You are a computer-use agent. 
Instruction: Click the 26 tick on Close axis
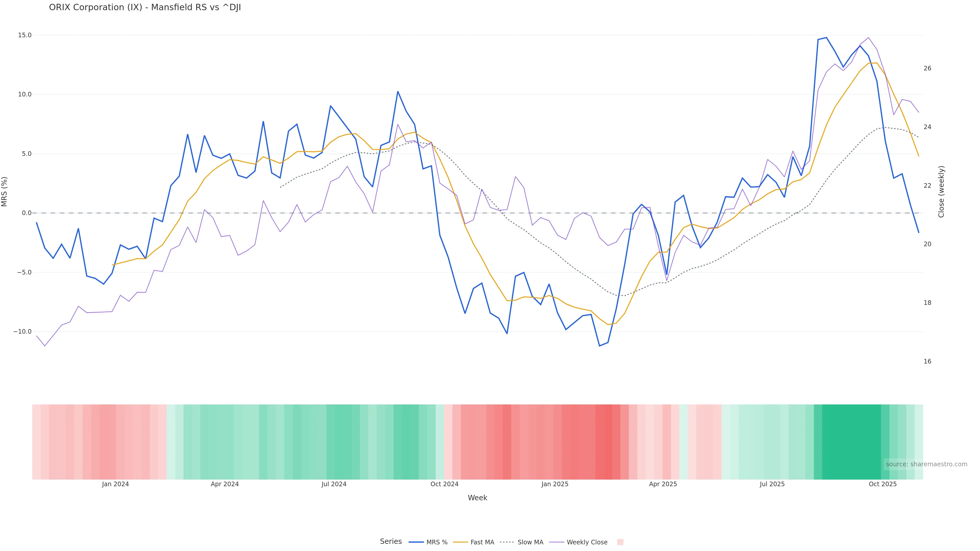pyautogui.click(x=927, y=68)
